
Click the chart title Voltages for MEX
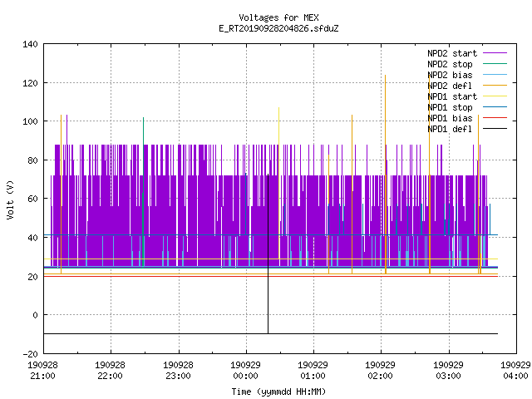pyautogui.click(x=278, y=17)
